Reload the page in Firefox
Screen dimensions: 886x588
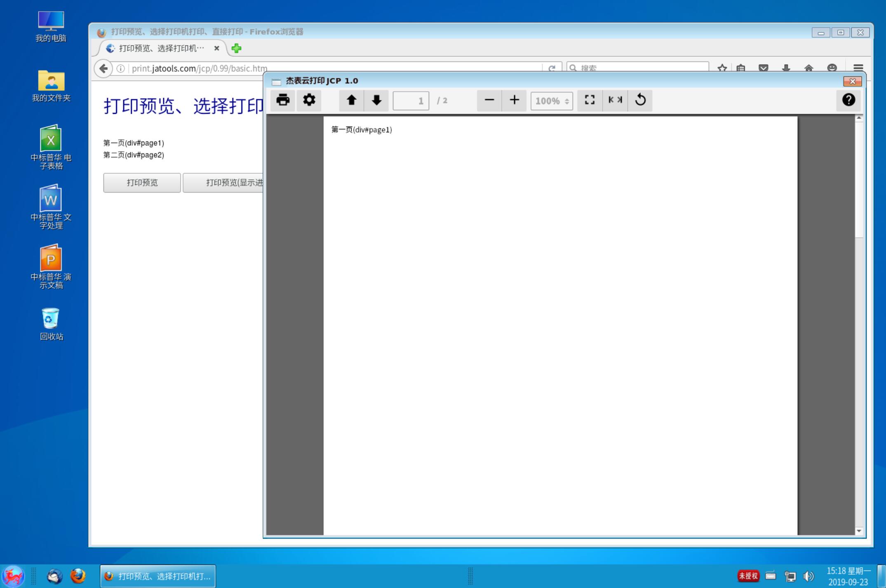(x=552, y=68)
